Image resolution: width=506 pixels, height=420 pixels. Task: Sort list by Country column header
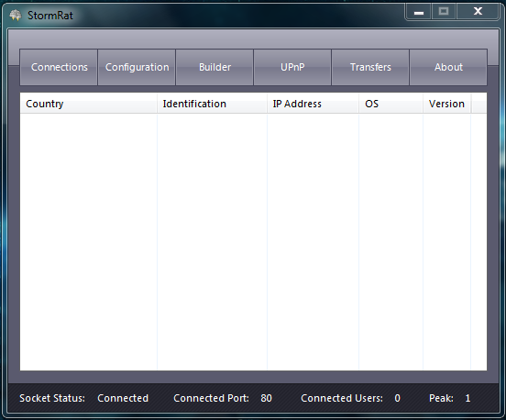coord(88,104)
